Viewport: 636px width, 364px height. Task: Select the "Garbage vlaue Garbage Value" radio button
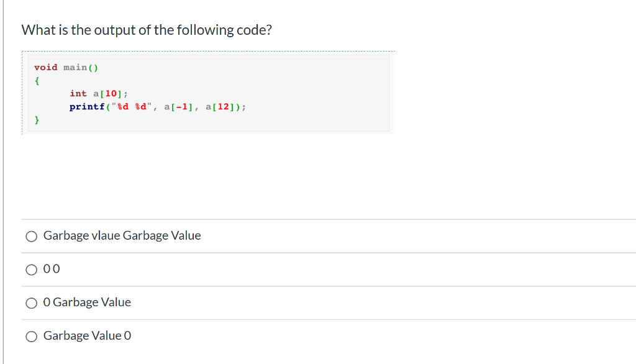31,236
